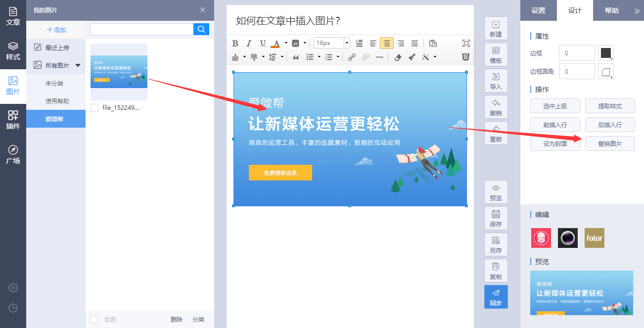Toggle bold formatting in editor toolbar
644x328 pixels.
(x=235, y=43)
